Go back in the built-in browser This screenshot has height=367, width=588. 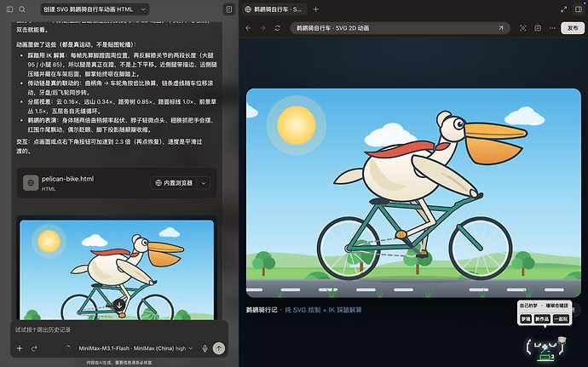coord(248,28)
